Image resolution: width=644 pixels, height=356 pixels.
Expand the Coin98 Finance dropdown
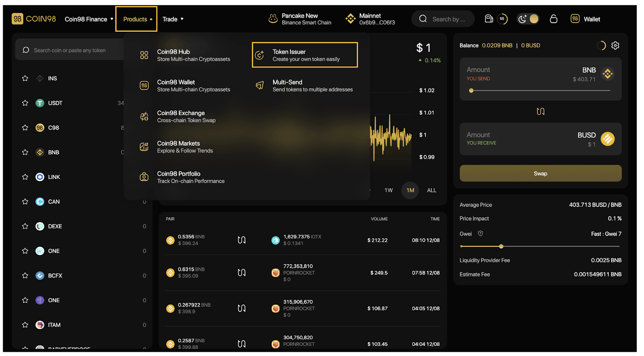[89, 19]
